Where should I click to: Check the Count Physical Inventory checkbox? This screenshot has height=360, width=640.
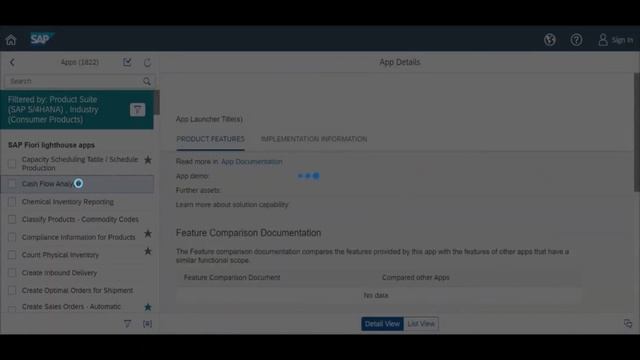[12, 255]
